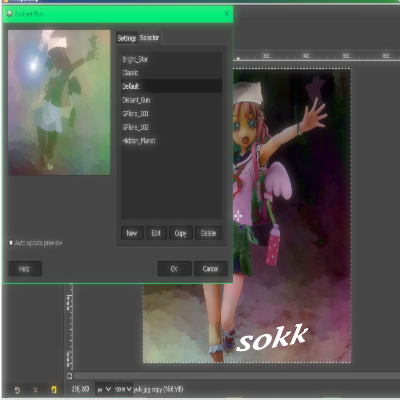The image size is (400, 400).
Task: Select Bright_Star in the flare list
Action: pos(171,59)
